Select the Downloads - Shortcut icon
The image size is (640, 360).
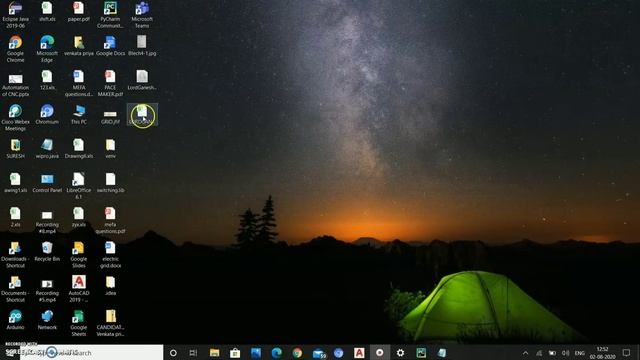(16, 255)
